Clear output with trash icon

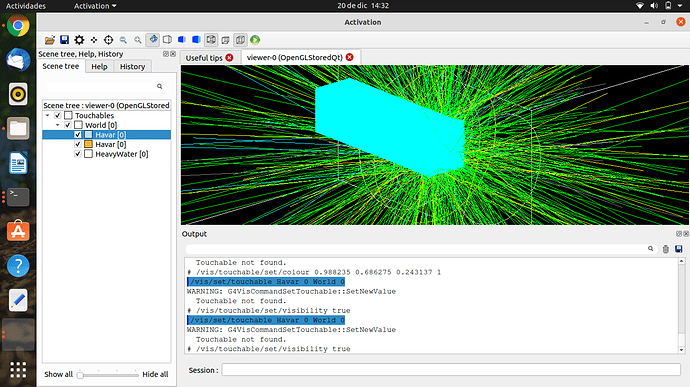tap(665, 249)
